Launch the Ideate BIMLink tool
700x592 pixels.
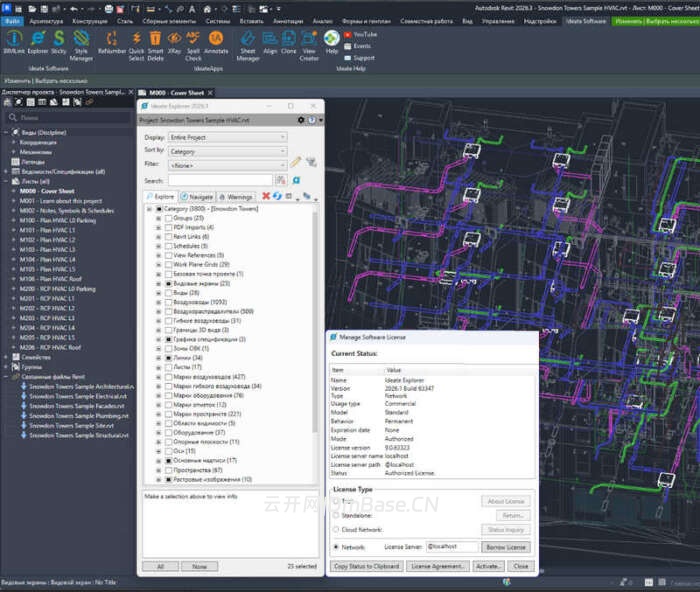tap(14, 42)
